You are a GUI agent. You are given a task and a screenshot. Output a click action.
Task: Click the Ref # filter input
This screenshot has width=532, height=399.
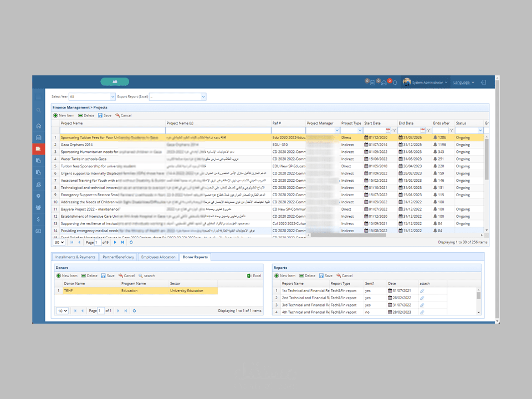pos(288,130)
